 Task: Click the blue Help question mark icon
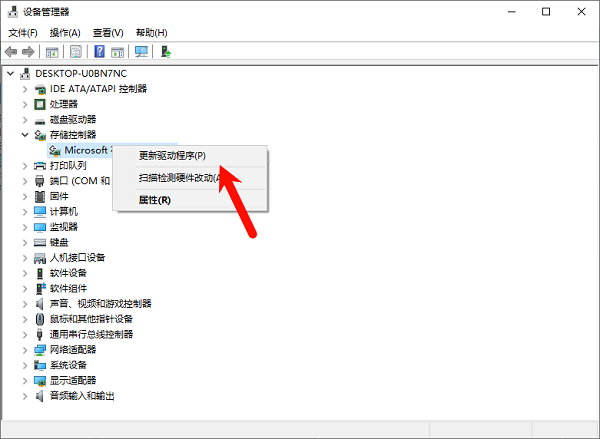[99, 52]
